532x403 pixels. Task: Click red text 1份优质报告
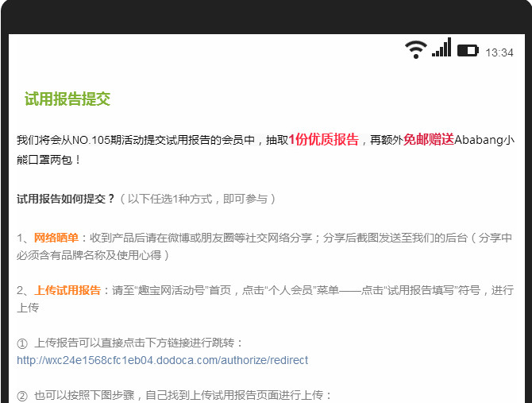click(324, 139)
